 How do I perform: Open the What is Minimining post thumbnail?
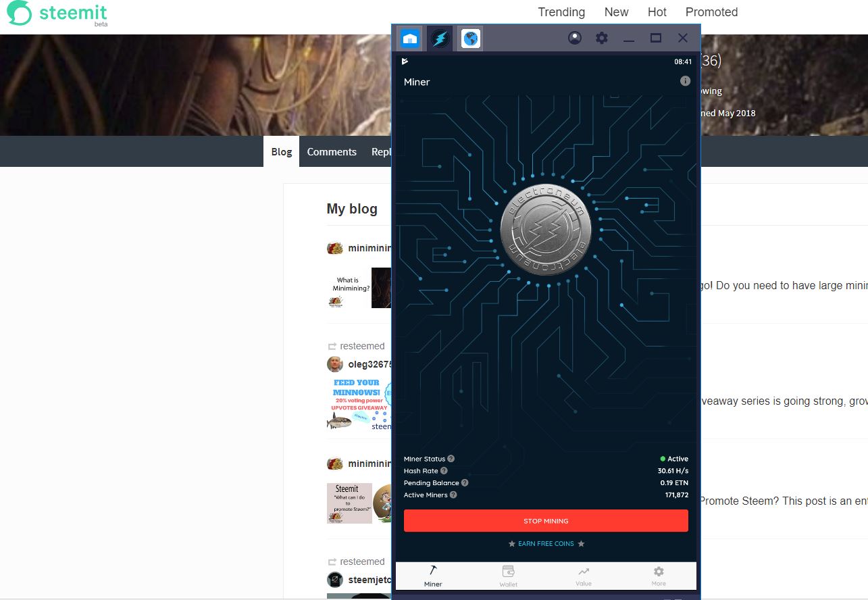(x=358, y=289)
